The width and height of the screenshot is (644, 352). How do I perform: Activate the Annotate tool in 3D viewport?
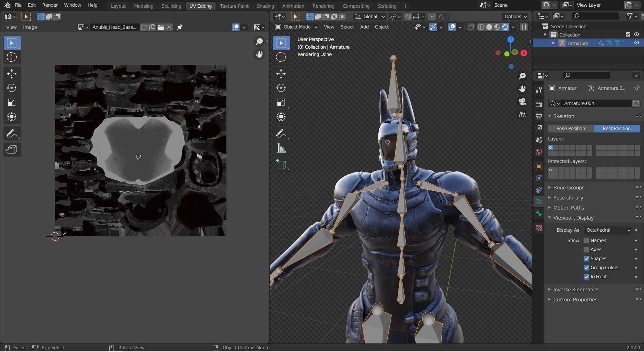pos(281,133)
